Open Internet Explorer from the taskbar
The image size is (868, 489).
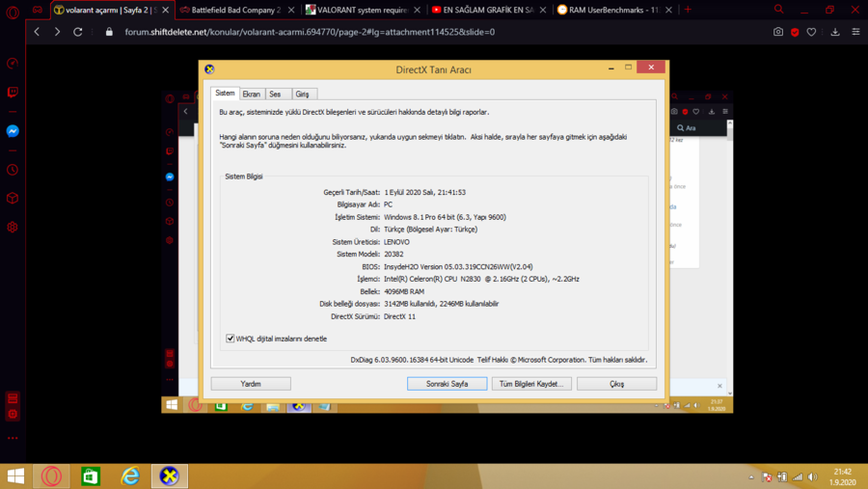click(x=130, y=476)
